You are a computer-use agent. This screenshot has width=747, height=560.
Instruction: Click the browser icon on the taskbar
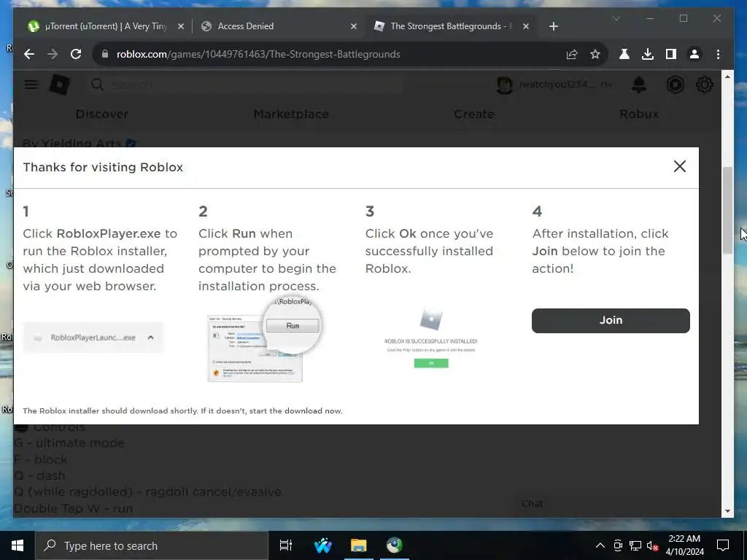(x=395, y=545)
